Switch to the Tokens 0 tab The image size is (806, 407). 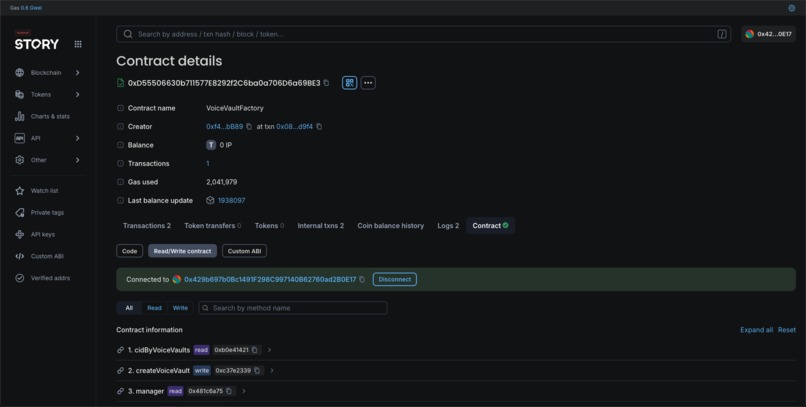tap(269, 226)
